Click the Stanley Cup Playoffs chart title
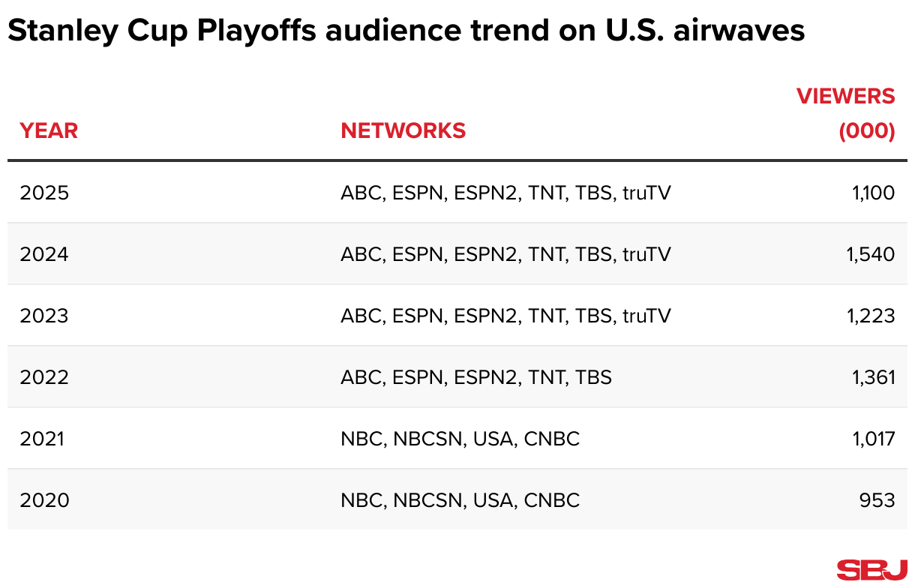Image resolution: width=915 pixels, height=588 pixels. pos(406,31)
